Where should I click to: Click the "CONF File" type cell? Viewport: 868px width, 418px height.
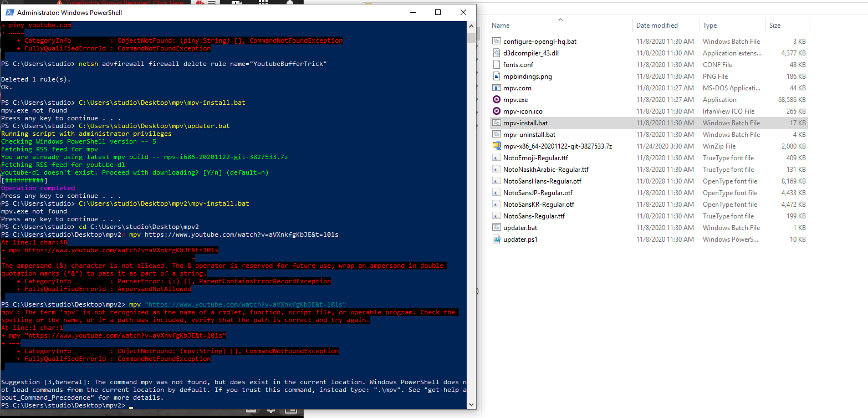[718, 65]
